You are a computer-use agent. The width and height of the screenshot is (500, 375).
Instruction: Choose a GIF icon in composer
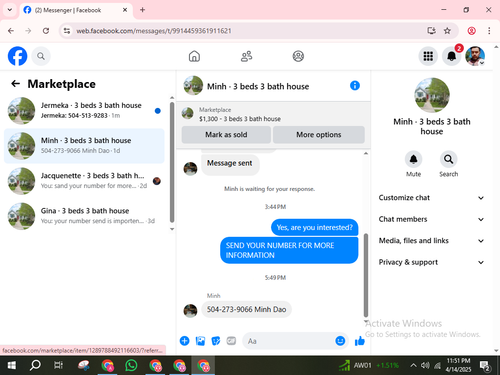(x=231, y=341)
